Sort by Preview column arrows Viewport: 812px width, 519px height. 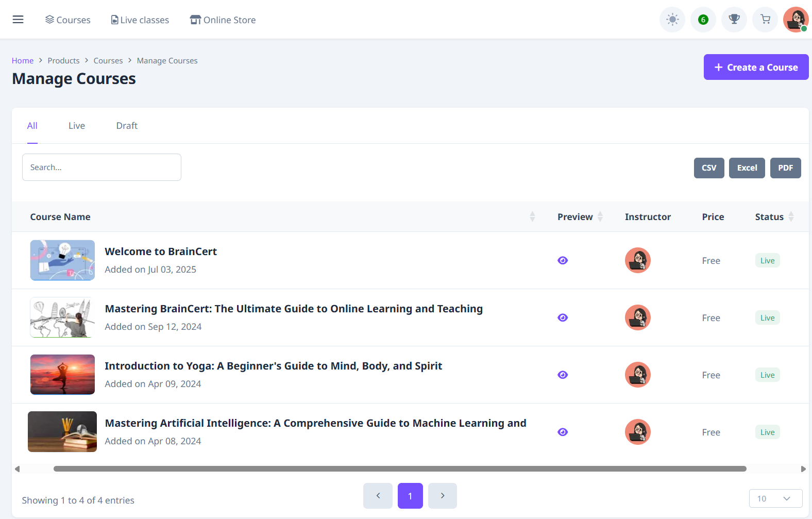point(600,217)
